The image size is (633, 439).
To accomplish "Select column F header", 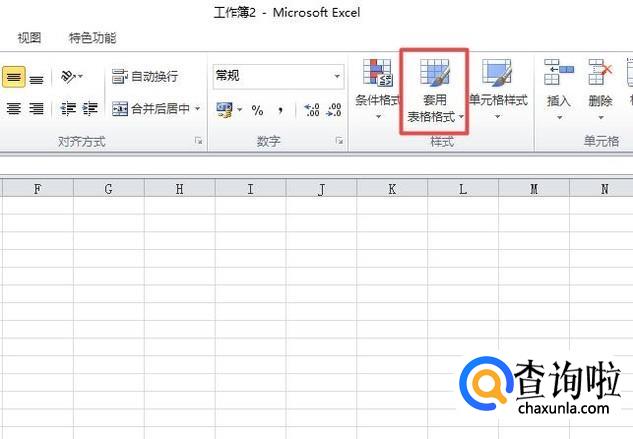I will (38, 189).
